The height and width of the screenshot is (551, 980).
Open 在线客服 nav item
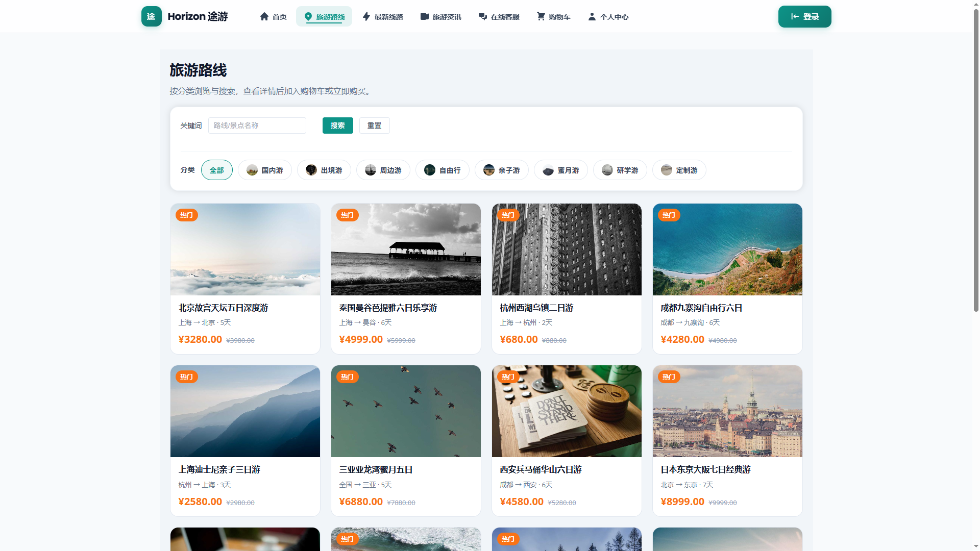point(499,16)
